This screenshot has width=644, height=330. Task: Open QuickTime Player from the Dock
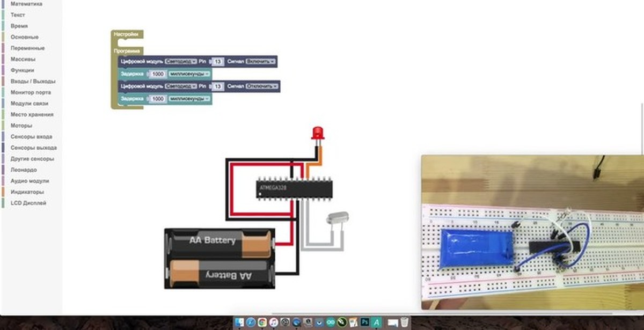[296, 323]
